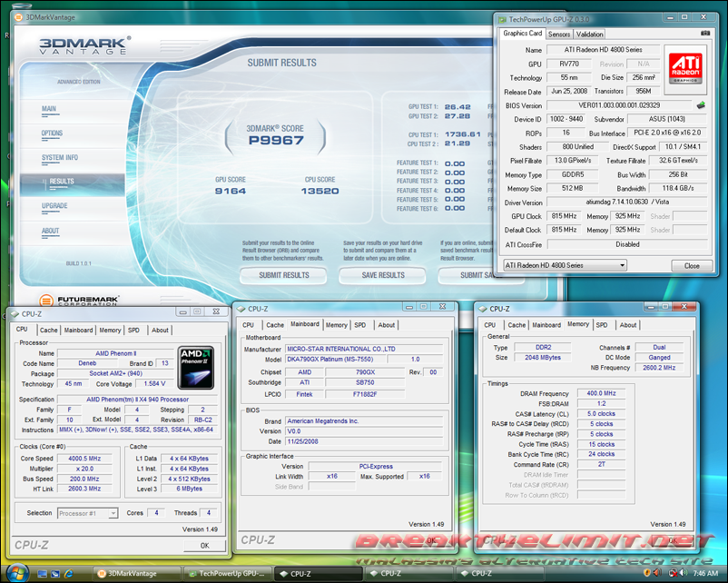This screenshot has height=583, width=728.
Task: Click the Multiplier value x 20.0
Action: tap(84, 469)
